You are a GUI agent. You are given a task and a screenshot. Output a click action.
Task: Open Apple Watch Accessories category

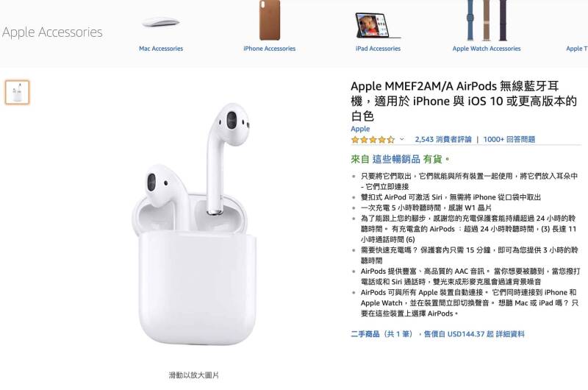coord(487,49)
